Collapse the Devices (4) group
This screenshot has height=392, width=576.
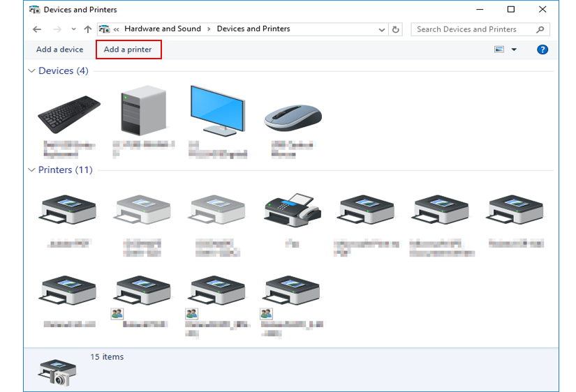coord(31,71)
